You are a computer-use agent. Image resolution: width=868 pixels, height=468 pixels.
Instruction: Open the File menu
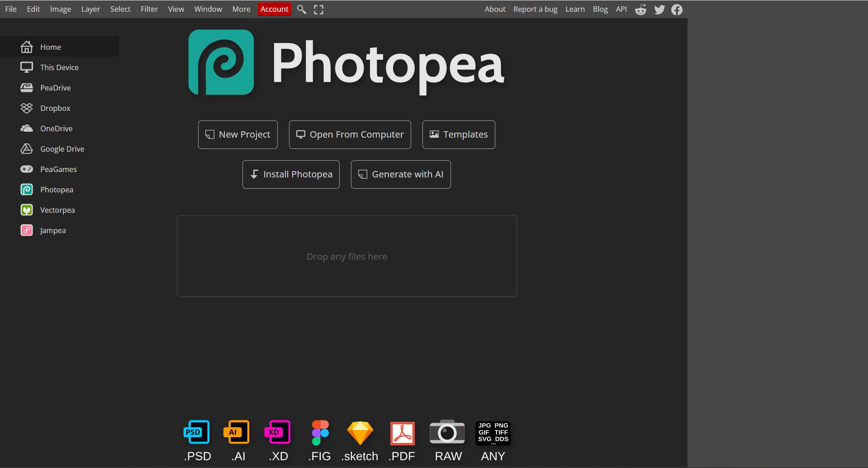(10, 9)
